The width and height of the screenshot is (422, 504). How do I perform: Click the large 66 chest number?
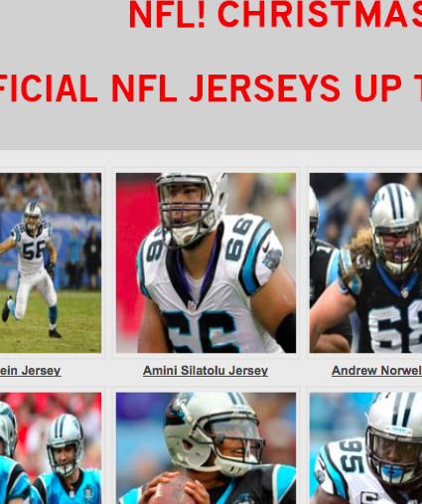(201, 332)
